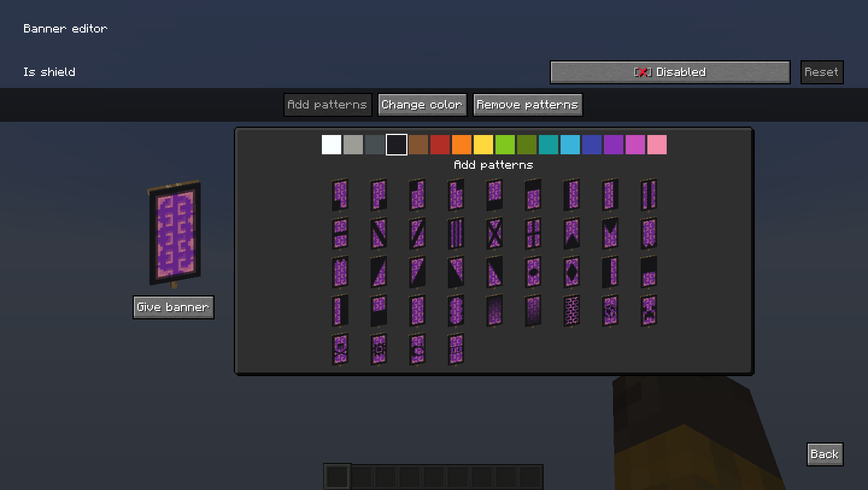The image size is (868, 490).
Task: Add the forward-slash diagonal stripe pattern
Action: click(x=417, y=233)
